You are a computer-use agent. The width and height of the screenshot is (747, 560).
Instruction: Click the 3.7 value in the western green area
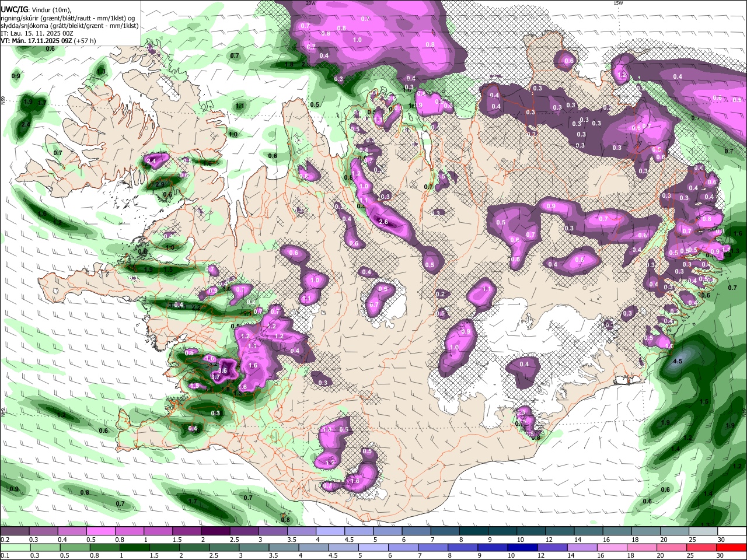coord(215,377)
